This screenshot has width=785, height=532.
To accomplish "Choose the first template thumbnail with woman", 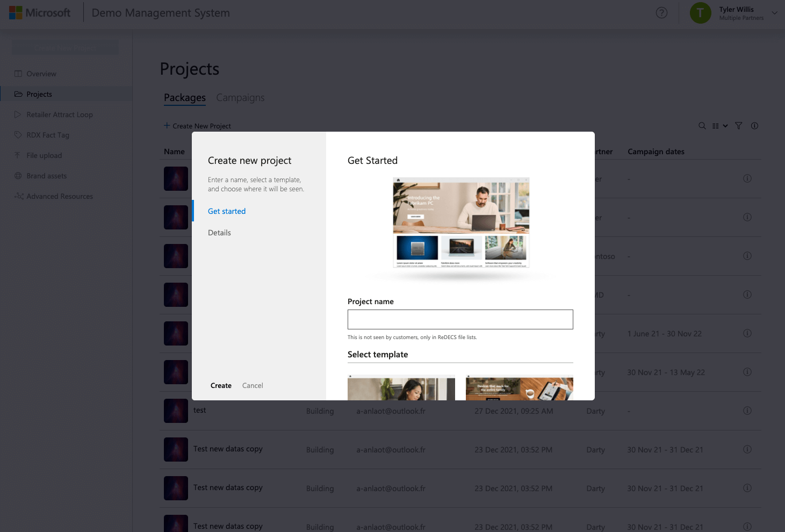I will [401, 388].
